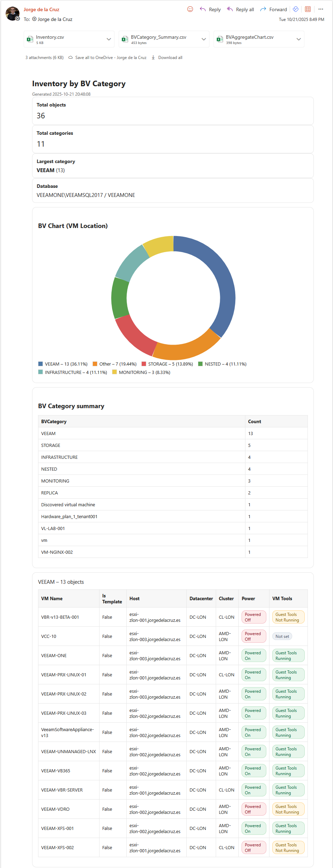Click 'Guest Tools Not Running' badge for VEEAM-XFS-002
333x868 pixels.
point(288,847)
